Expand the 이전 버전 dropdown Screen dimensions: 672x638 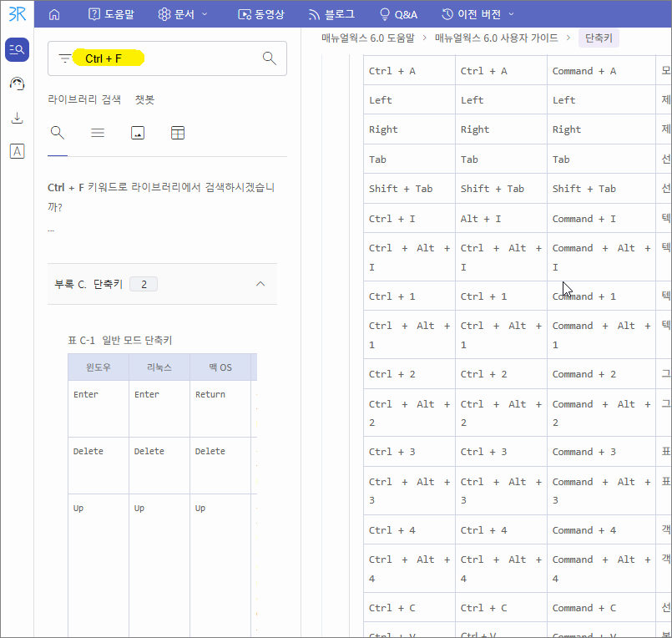(477, 14)
